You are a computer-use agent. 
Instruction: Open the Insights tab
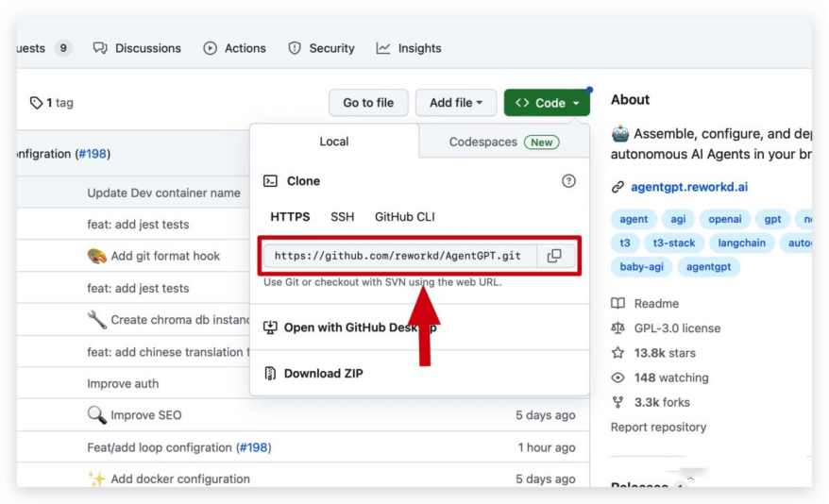409,48
